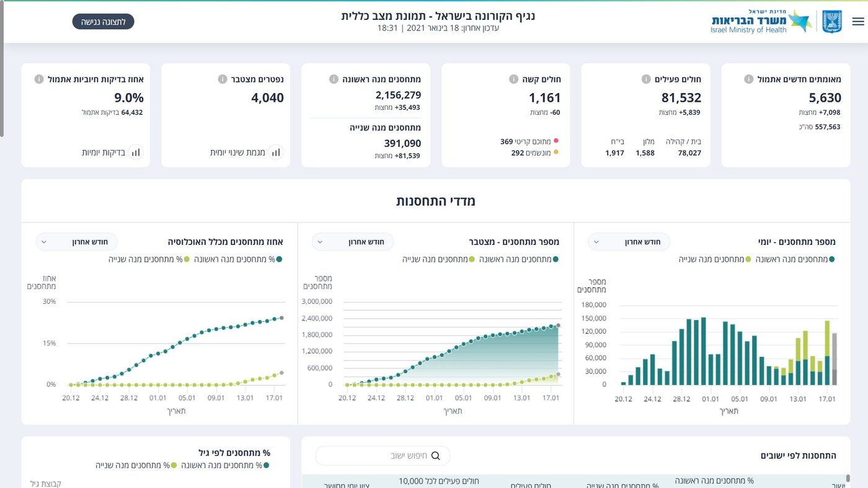Open the בדיקות יומיות chart icon
The width and height of the screenshot is (868, 488).
(136, 152)
